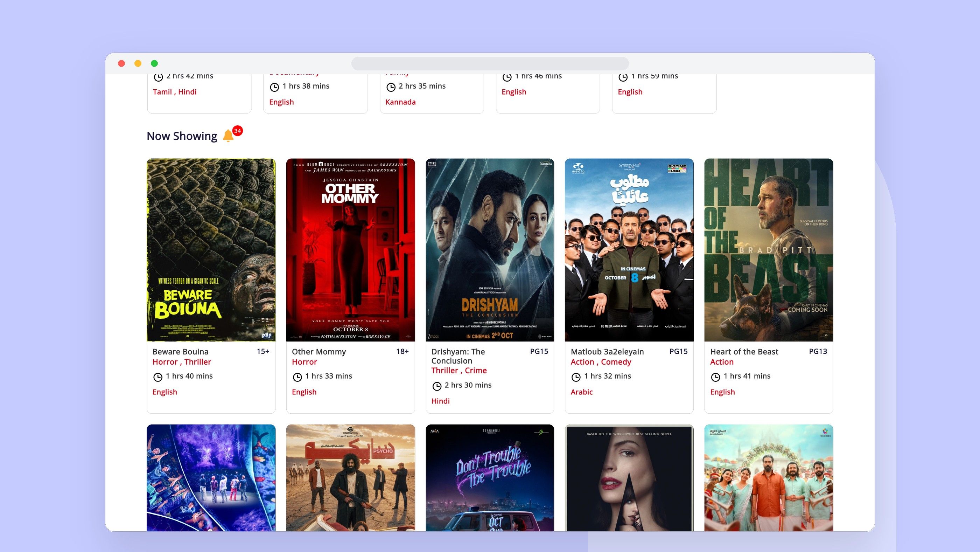
Task: Open the best-selling novel movie poster
Action: coord(629,478)
